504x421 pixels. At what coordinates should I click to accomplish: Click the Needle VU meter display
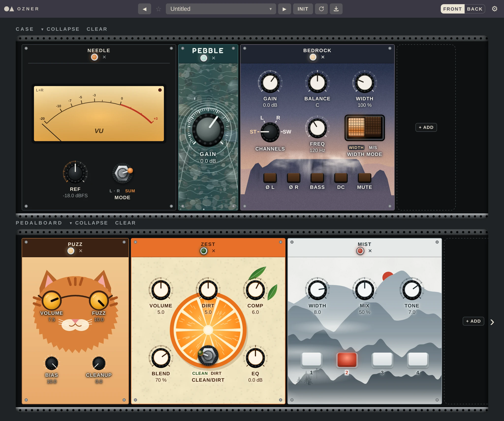[x=99, y=113]
